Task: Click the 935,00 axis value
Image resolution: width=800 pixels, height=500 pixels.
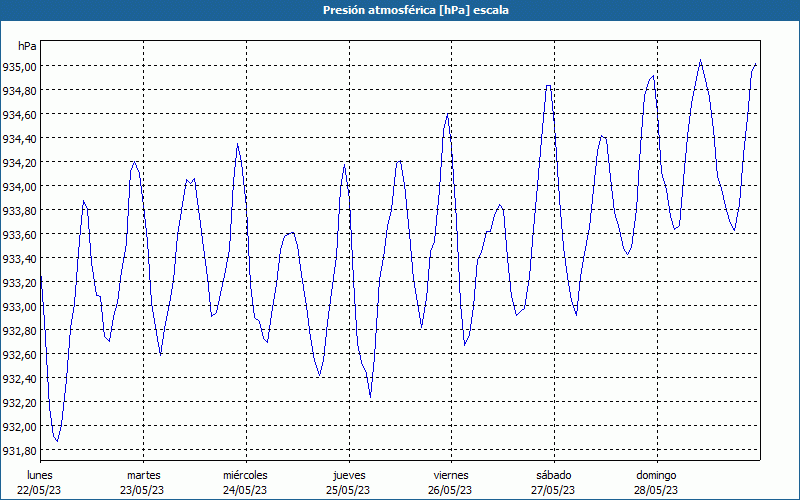Action: (19, 66)
